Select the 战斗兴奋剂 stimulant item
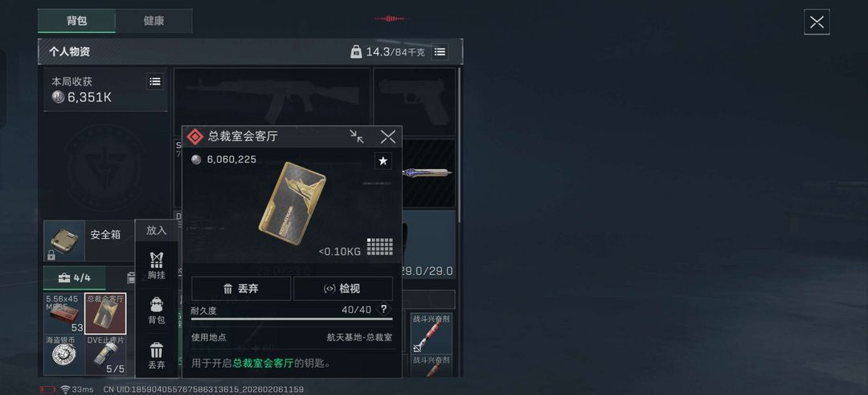868x395 pixels. tap(432, 334)
